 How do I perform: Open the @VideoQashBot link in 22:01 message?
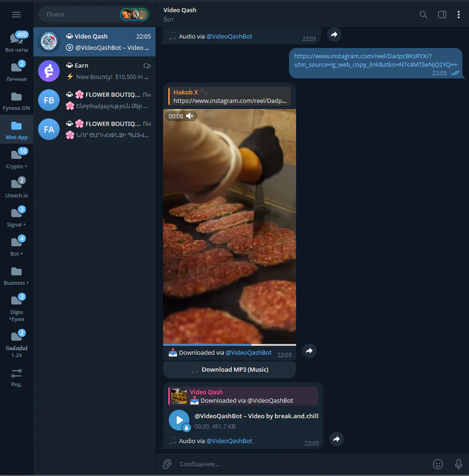[229, 37]
